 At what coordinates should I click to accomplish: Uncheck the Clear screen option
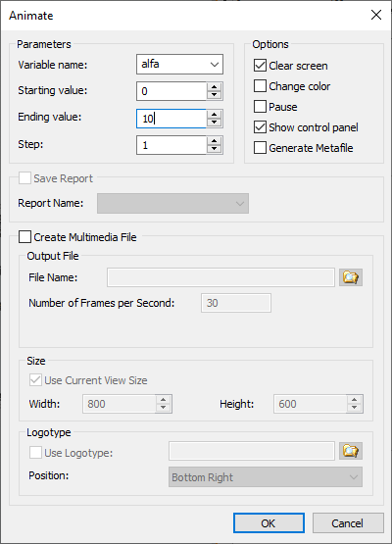point(260,66)
